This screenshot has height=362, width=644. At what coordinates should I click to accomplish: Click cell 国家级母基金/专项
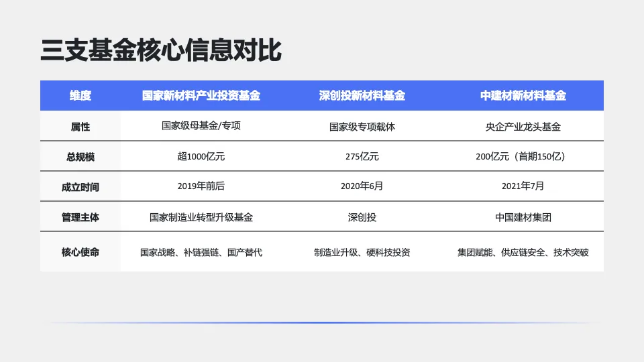tap(201, 125)
